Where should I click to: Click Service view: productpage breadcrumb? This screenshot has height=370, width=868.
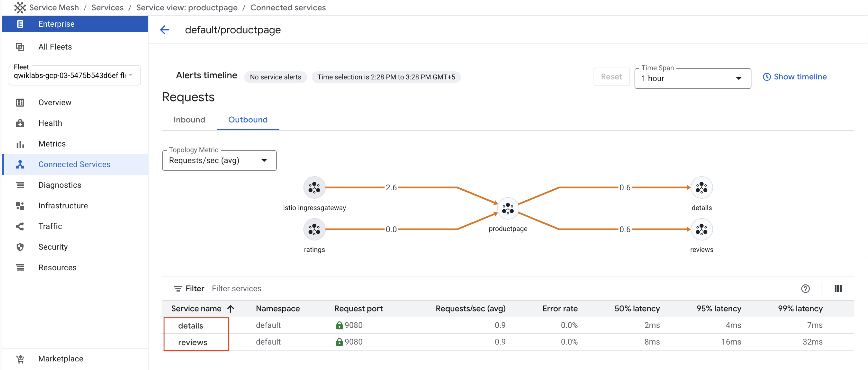tap(187, 7)
